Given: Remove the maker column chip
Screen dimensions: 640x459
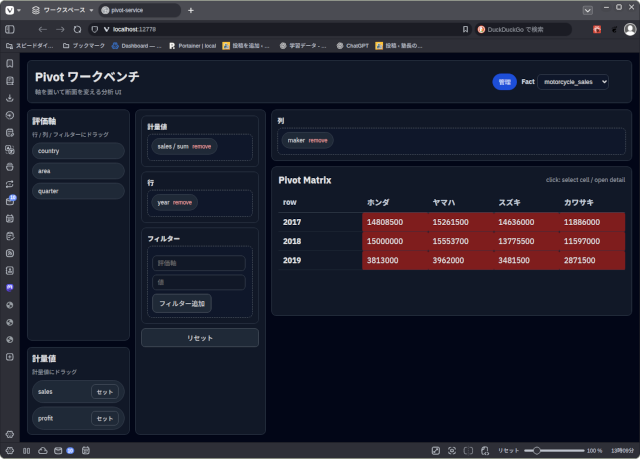Looking at the screenshot, I should click(318, 141).
